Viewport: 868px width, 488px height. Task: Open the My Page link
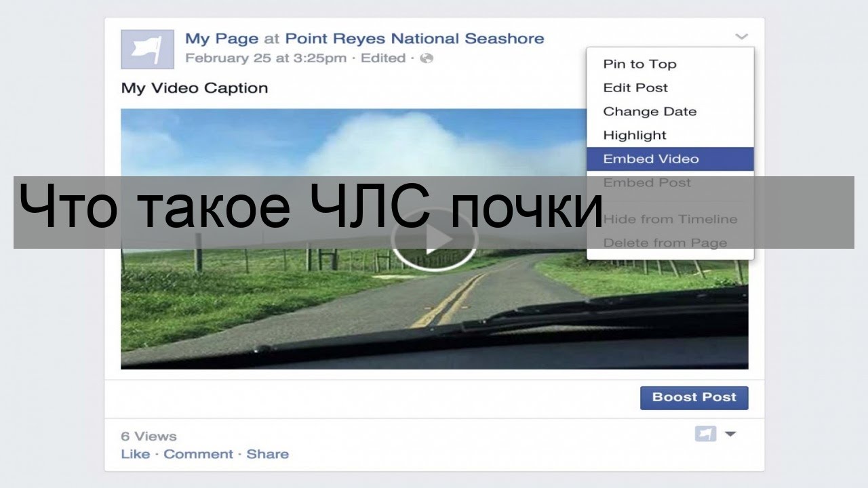pos(222,39)
